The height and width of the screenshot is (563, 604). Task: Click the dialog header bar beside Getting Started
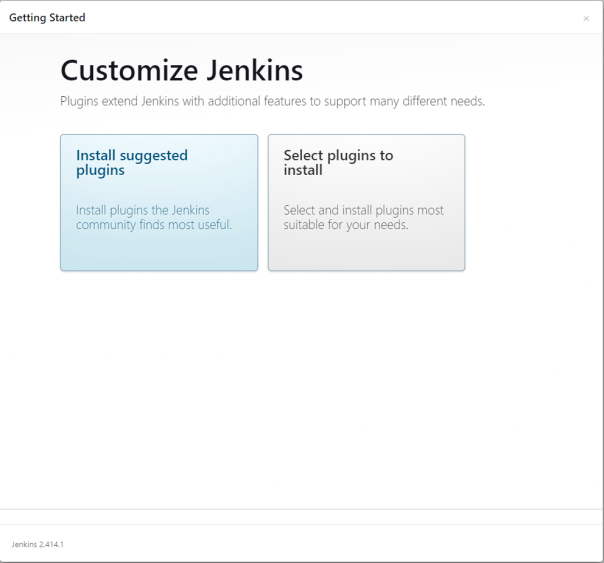point(330,18)
